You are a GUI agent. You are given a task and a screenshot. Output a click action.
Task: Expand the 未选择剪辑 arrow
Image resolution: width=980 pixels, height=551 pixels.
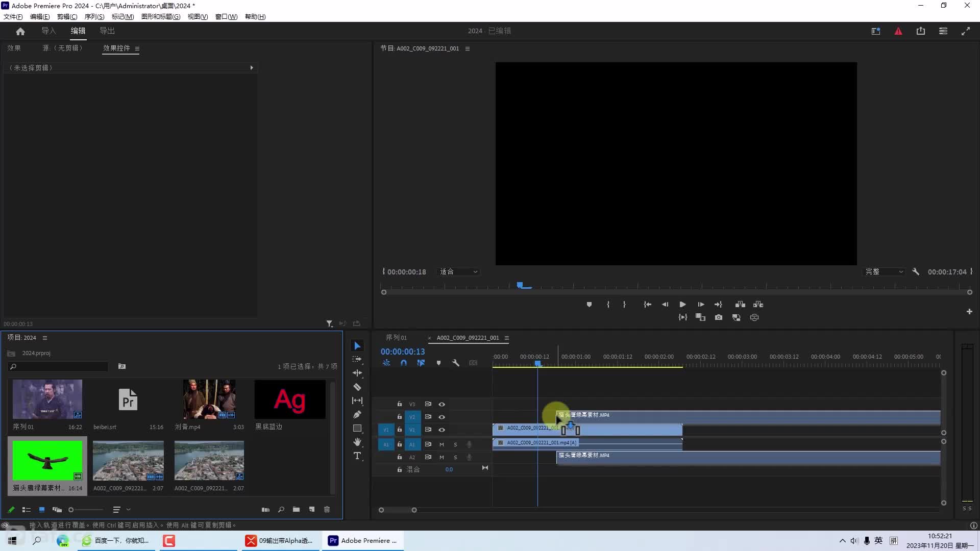coord(252,68)
